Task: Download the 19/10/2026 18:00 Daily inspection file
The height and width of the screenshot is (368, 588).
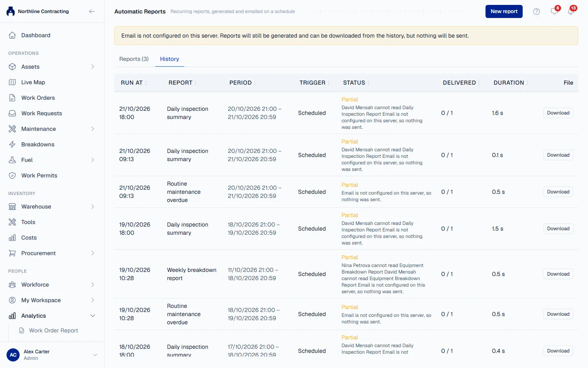Action: [558, 229]
